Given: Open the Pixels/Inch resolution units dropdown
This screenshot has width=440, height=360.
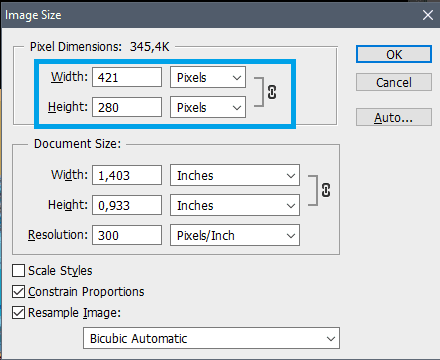Looking at the screenshot, I should pyautogui.click(x=235, y=235).
